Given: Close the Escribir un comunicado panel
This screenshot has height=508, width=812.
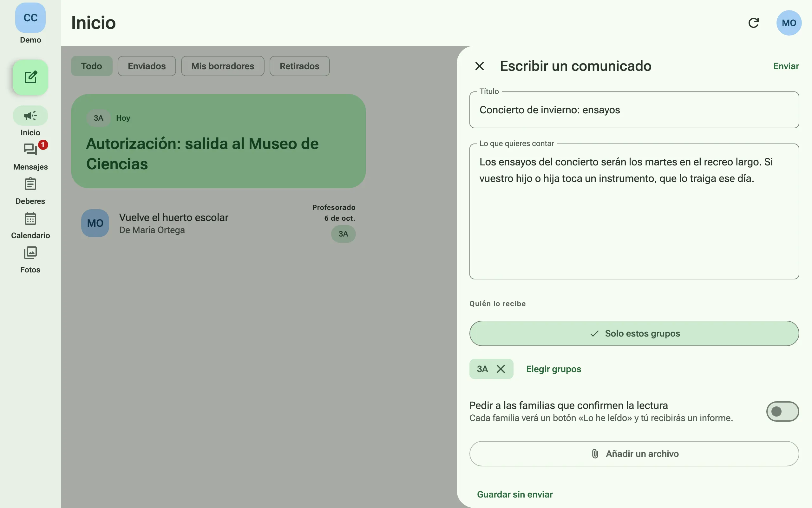Looking at the screenshot, I should click(480, 66).
